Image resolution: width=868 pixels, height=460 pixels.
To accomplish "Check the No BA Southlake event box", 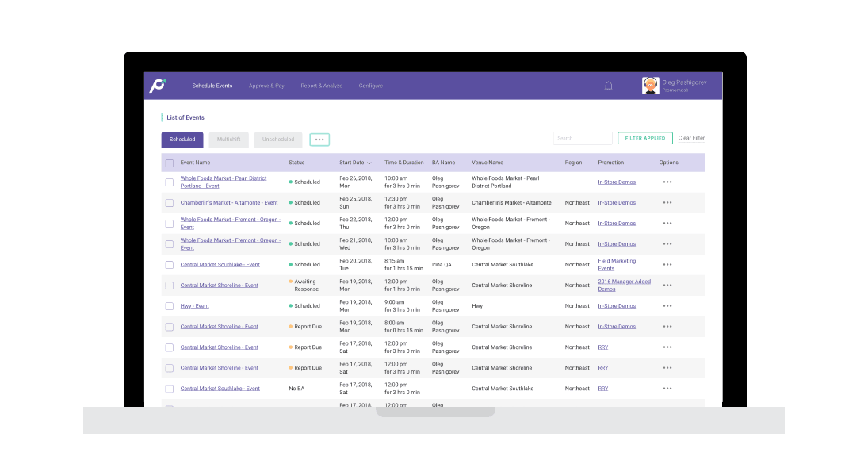I will [x=170, y=389].
